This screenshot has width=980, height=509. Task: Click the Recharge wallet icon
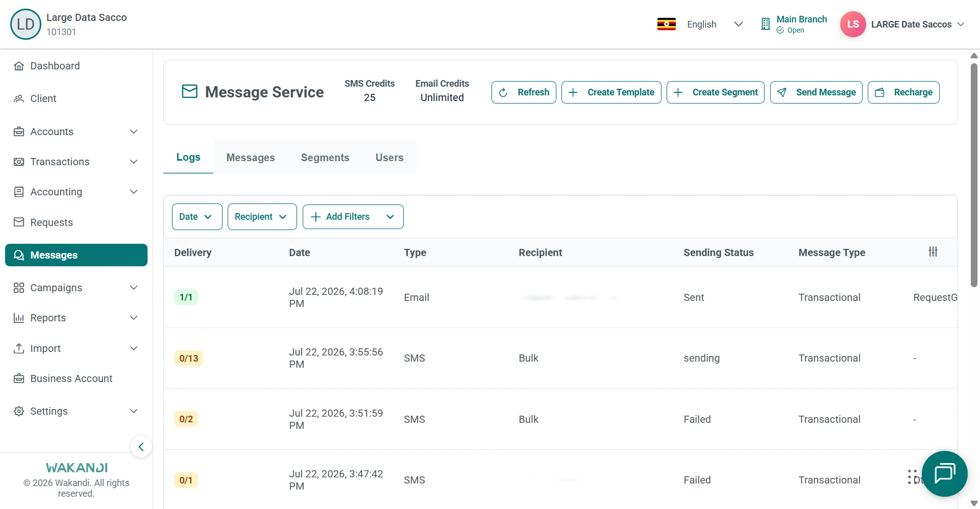[x=879, y=92]
